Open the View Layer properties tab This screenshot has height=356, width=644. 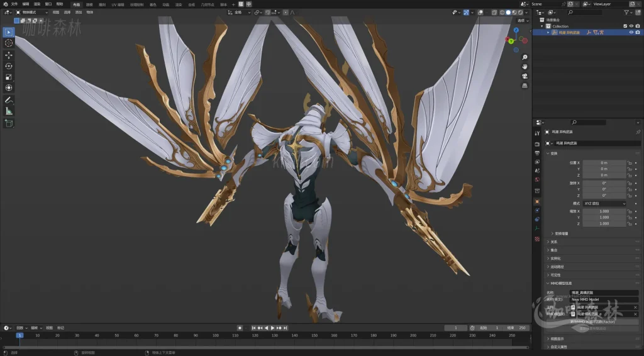(537, 162)
